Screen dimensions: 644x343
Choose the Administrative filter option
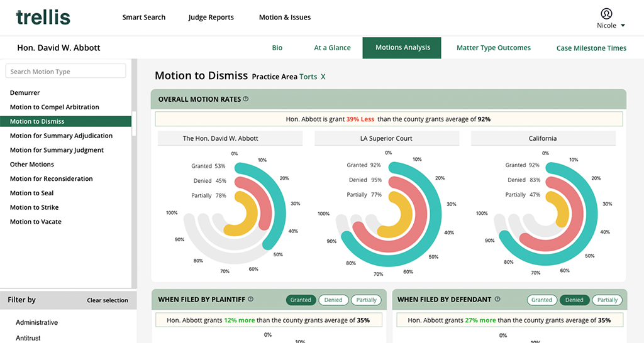[36, 322]
